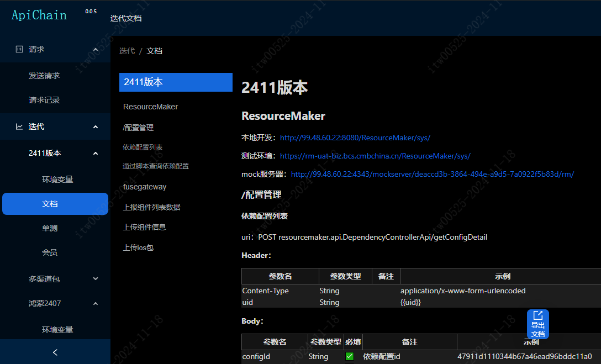
Task: Click the ApiChain logo
Action: pos(39,15)
